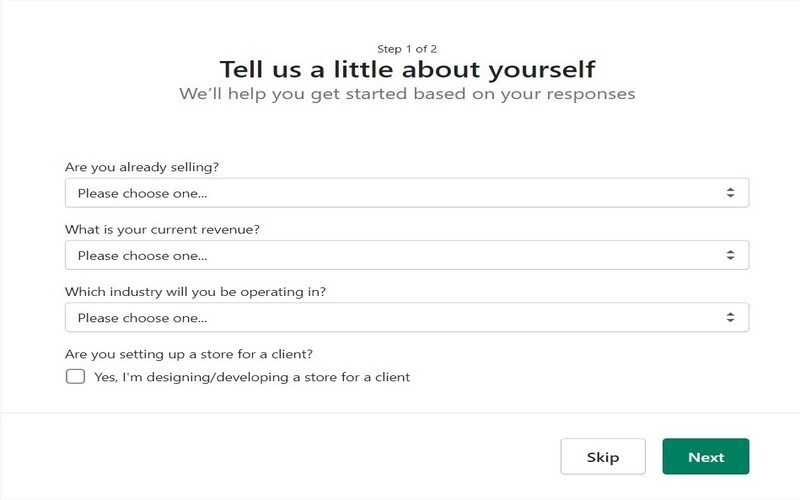Click "Please choose one..." placeholder under the revenue question

click(142, 255)
